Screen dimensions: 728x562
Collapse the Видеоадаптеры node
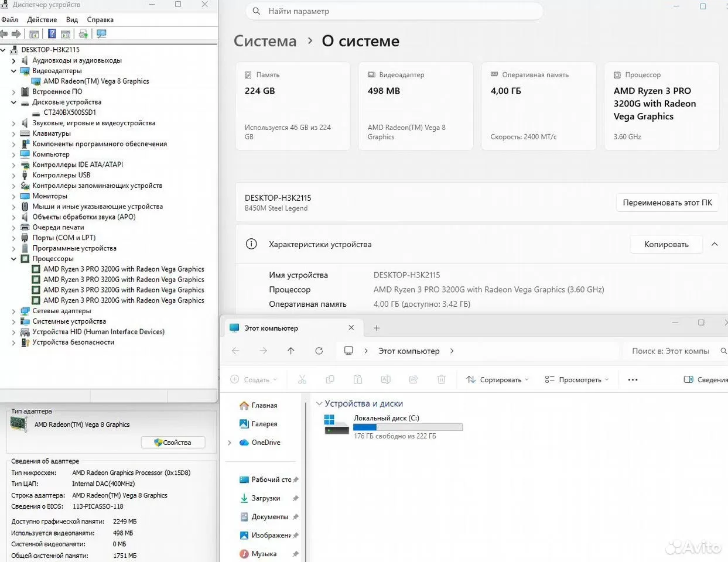point(13,71)
